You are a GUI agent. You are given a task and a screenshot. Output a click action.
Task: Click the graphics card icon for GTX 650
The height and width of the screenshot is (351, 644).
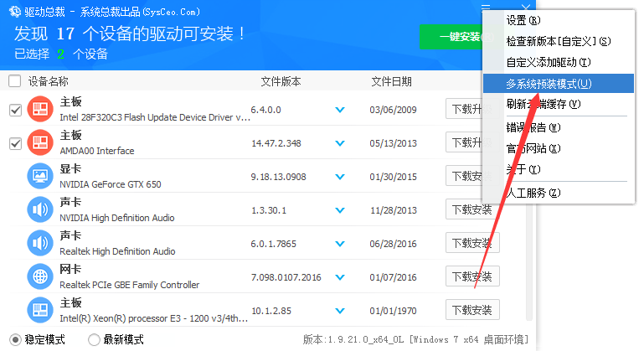click(x=40, y=176)
